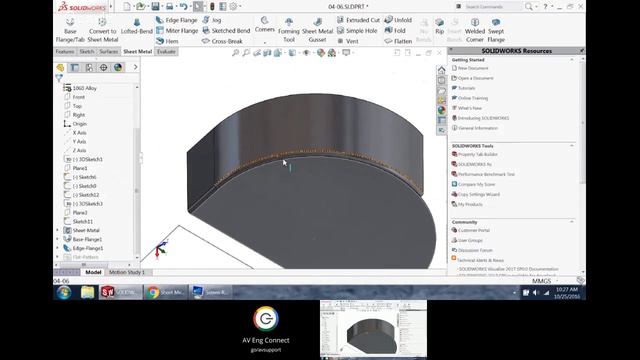The width and height of the screenshot is (640, 360).
Task: Choose the Sketched Bend tool
Action: 226,31
